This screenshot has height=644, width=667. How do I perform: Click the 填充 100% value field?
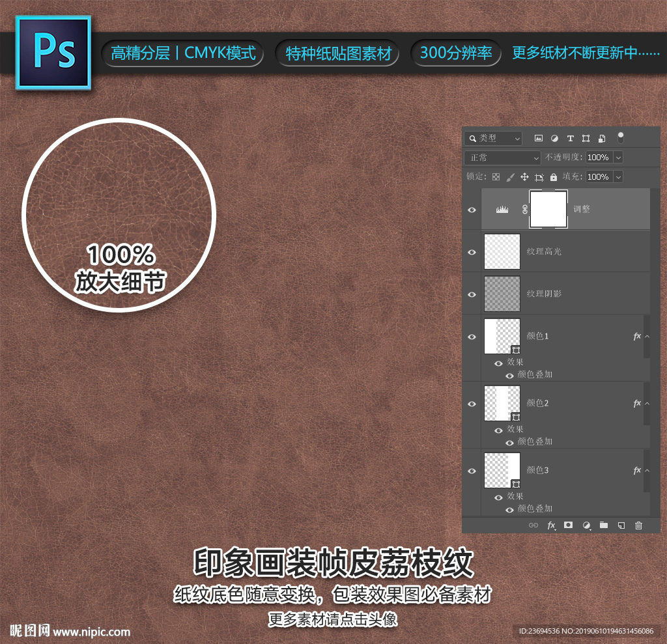click(x=600, y=177)
